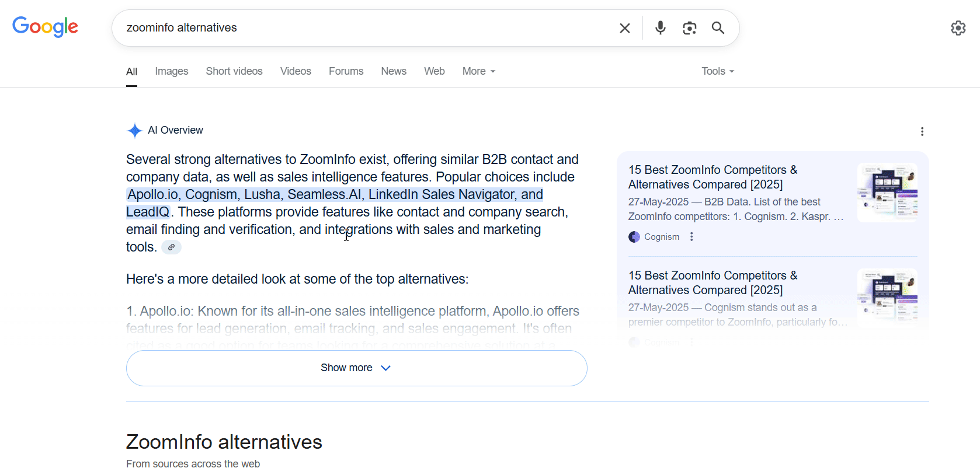This screenshot has width=980, height=468.
Task: Open quick settings gear icon
Action: pos(958,28)
